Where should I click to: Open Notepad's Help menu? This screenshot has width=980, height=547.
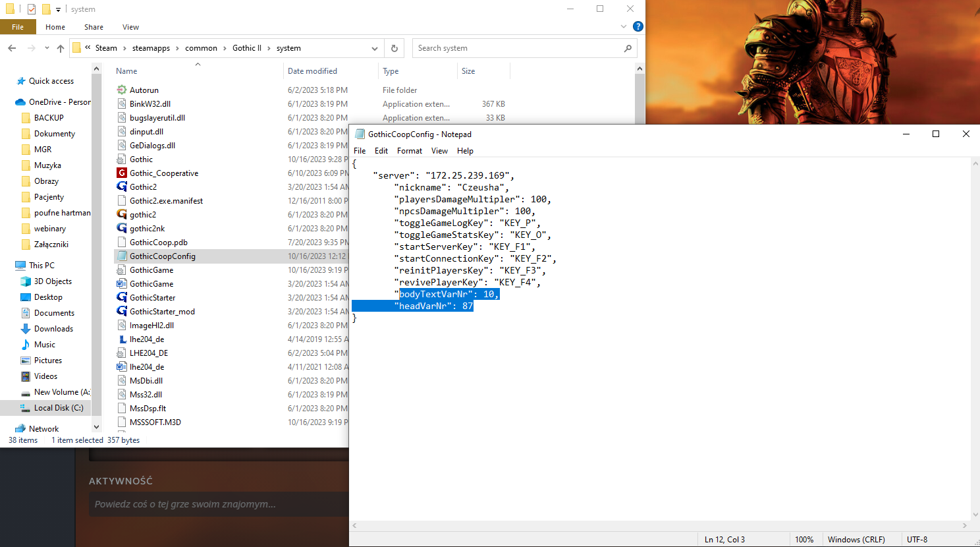pos(465,151)
